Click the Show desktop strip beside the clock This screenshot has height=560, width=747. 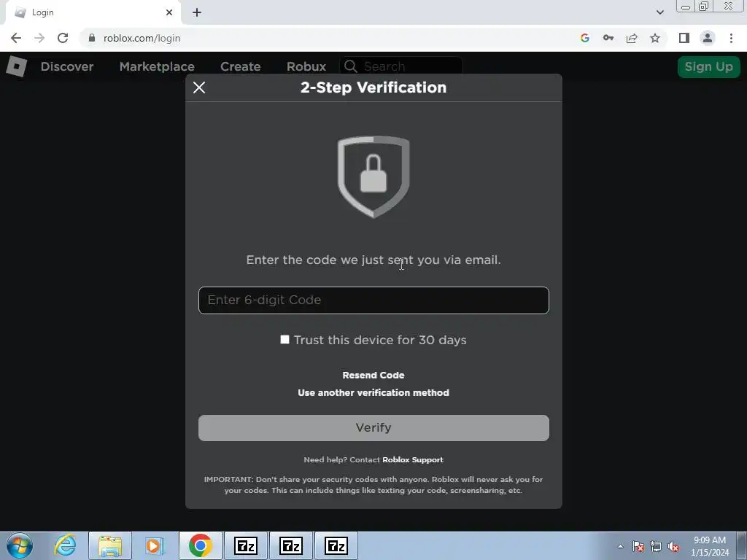[x=742, y=545]
